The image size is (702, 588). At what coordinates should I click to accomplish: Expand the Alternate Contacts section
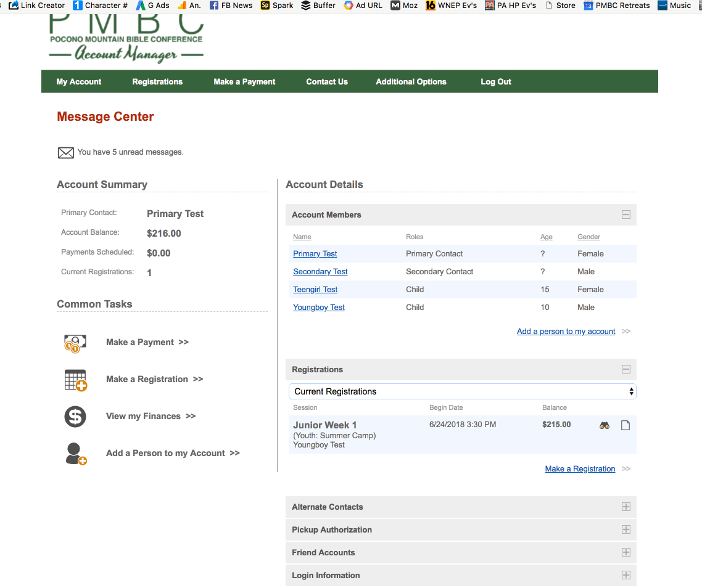tap(626, 507)
